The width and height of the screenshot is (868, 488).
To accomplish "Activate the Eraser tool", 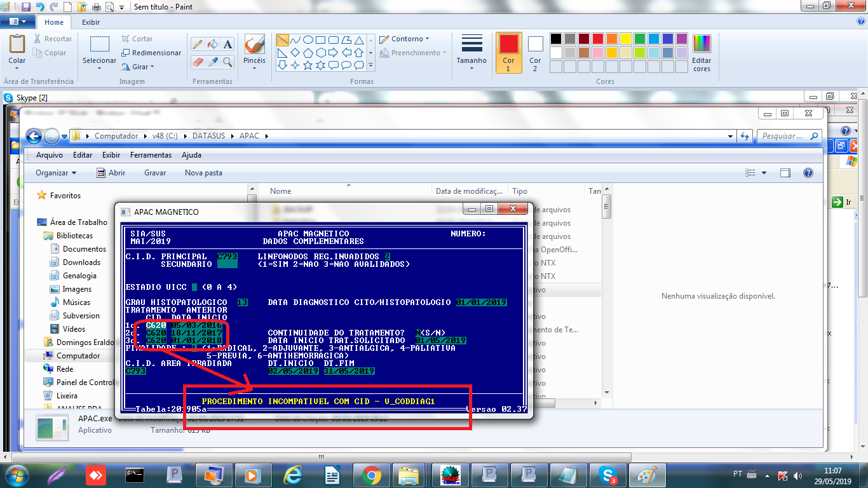I will tap(198, 62).
